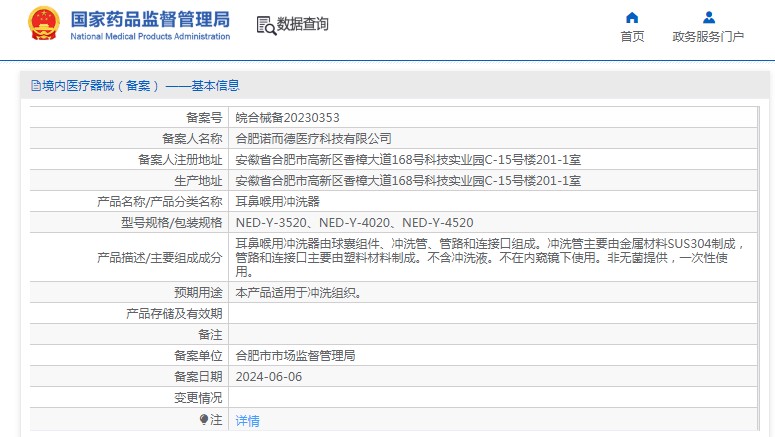Click the 政务服务门户 user icon

click(709, 18)
